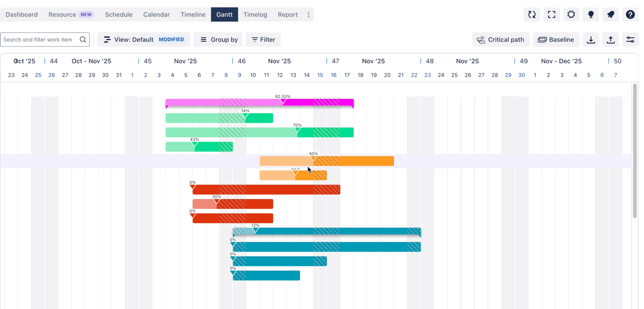This screenshot has width=644, height=309.
Task: Open settings gear icon
Action: (571, 14)
